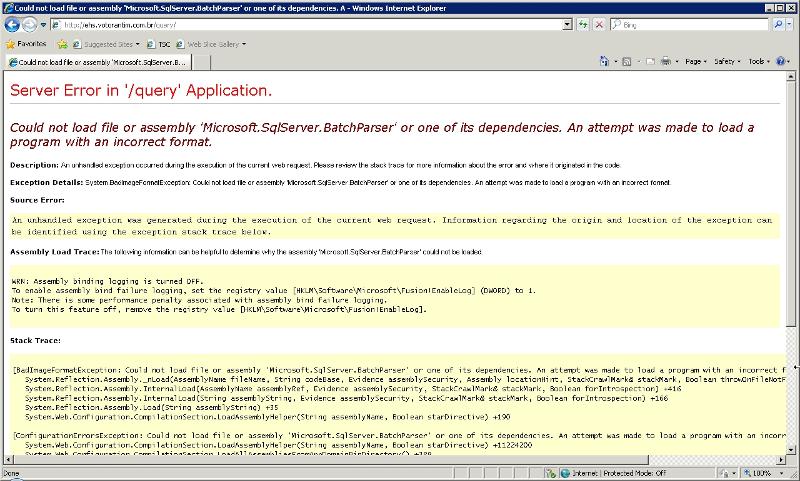The width and height of the screenshot is (800, 481).
Task: Open the TSC favorites link
Action: (x=159, y=44)
